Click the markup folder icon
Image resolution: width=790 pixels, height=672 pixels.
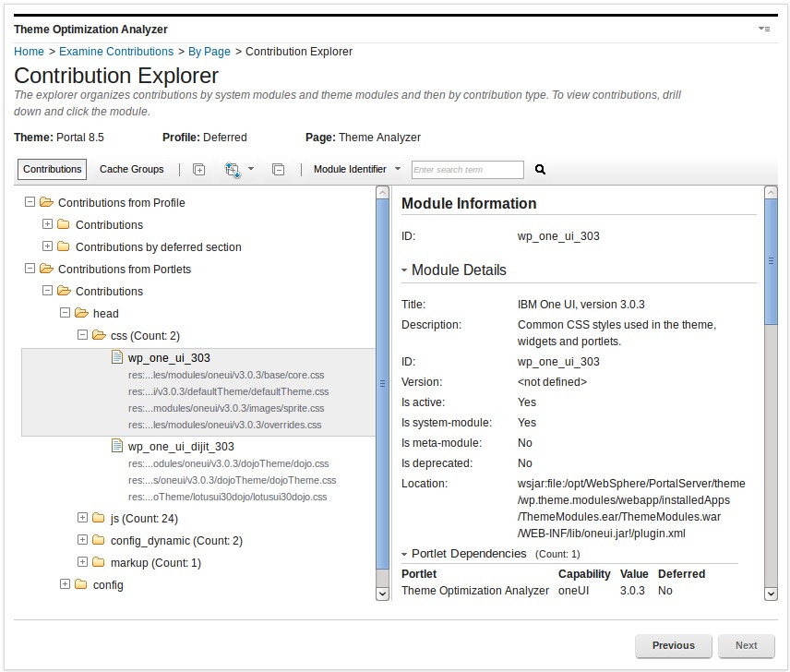click(x=97, y=562)
